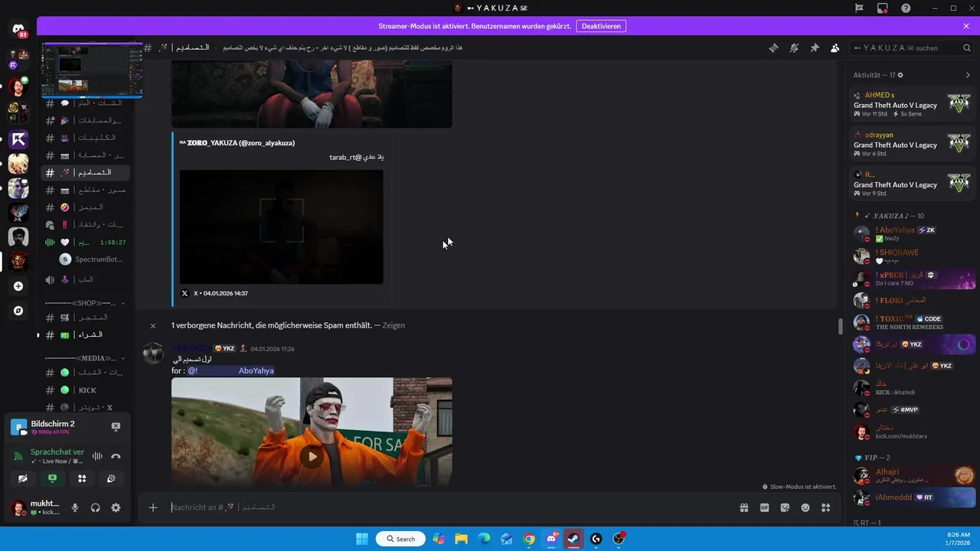Open soundboard button in voice panel
The width and height of the screenshot is (980, 551).
tap(112, 478)
